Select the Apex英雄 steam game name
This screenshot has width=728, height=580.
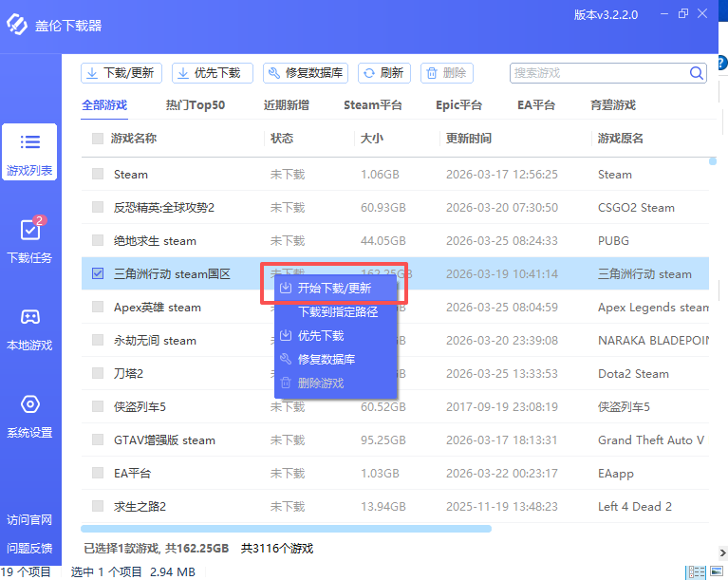(x=158, y=308)
